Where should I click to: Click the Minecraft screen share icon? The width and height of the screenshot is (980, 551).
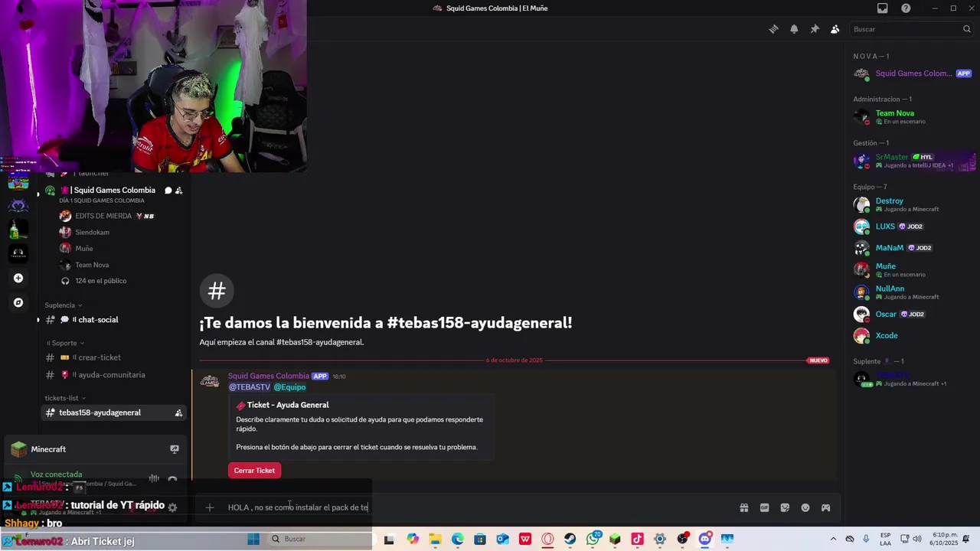175,449
